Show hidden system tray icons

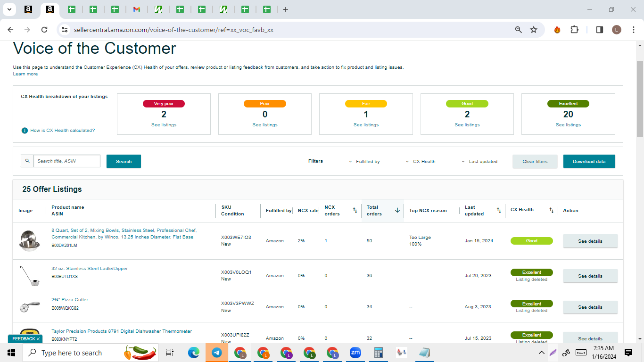click(x=541, y=353)
